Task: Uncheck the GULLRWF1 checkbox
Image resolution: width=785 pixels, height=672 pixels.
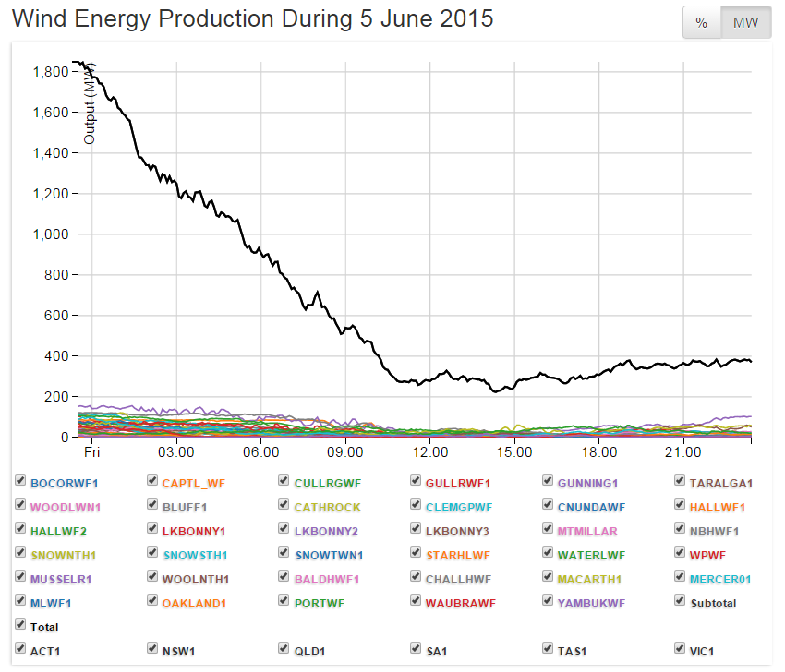Action: tap(417, 482)
